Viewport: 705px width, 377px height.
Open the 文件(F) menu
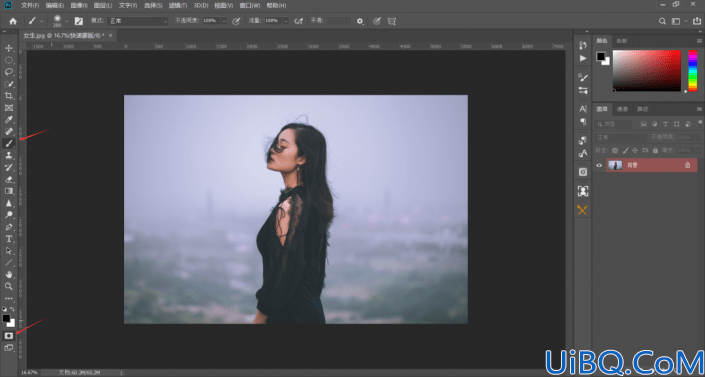(30, 5)
